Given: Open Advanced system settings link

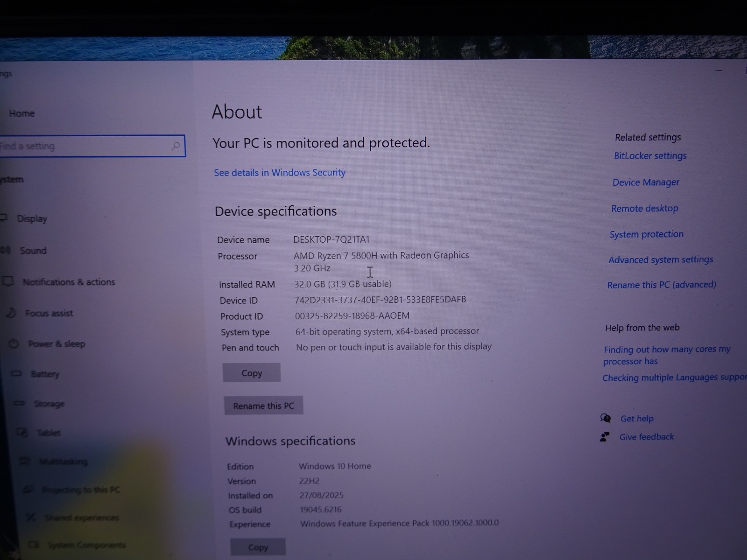Looking at the screenshot, I should pyautogui.click(x=661, y=259).
